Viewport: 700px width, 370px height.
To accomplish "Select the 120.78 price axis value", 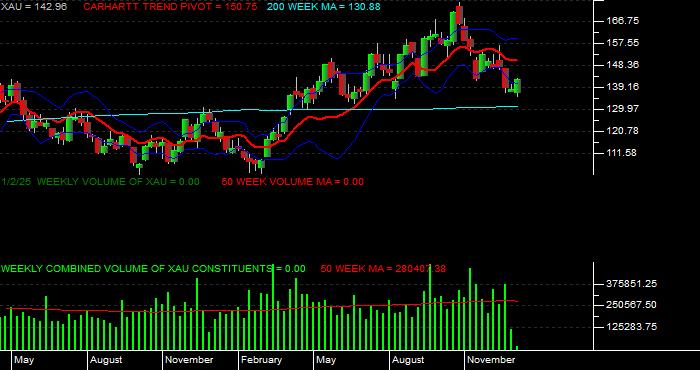I will 623,131.
